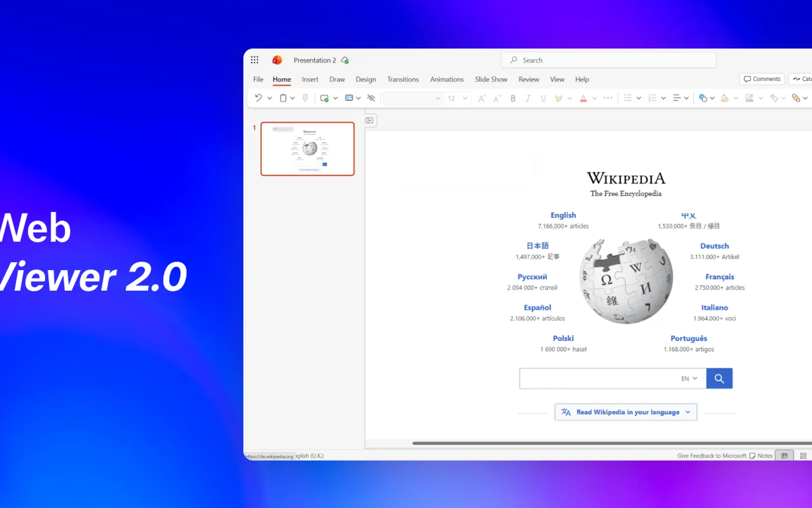Expand bullet list style dropdown arrow

(639, 98)
